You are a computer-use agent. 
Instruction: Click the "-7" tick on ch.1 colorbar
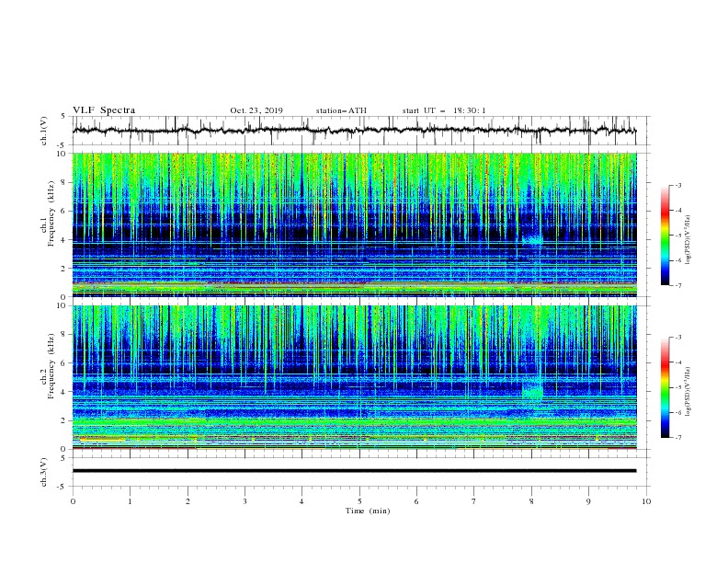pos(678,285)
